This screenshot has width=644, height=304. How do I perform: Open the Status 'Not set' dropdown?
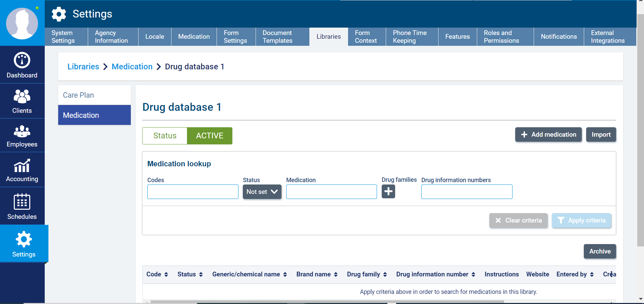(262, 192)
